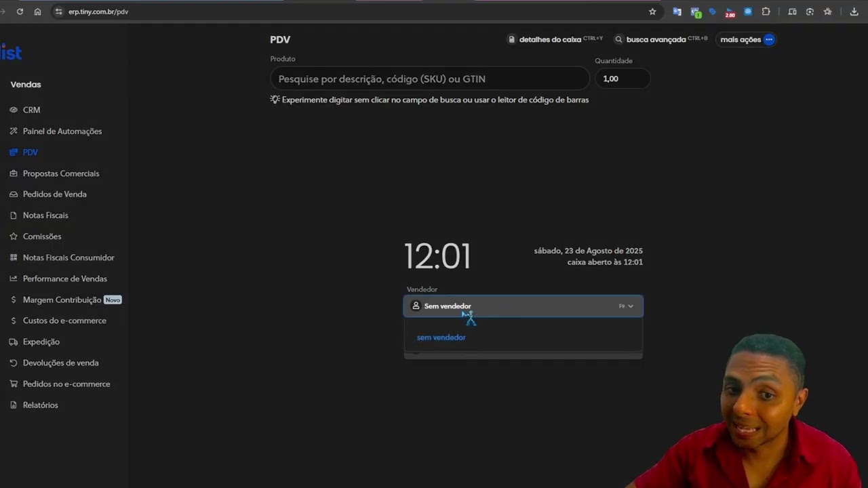This screenshot has width=868, height=488.
Task: Open Pedidos no e-commerce menu item
Action: point(66,384)
